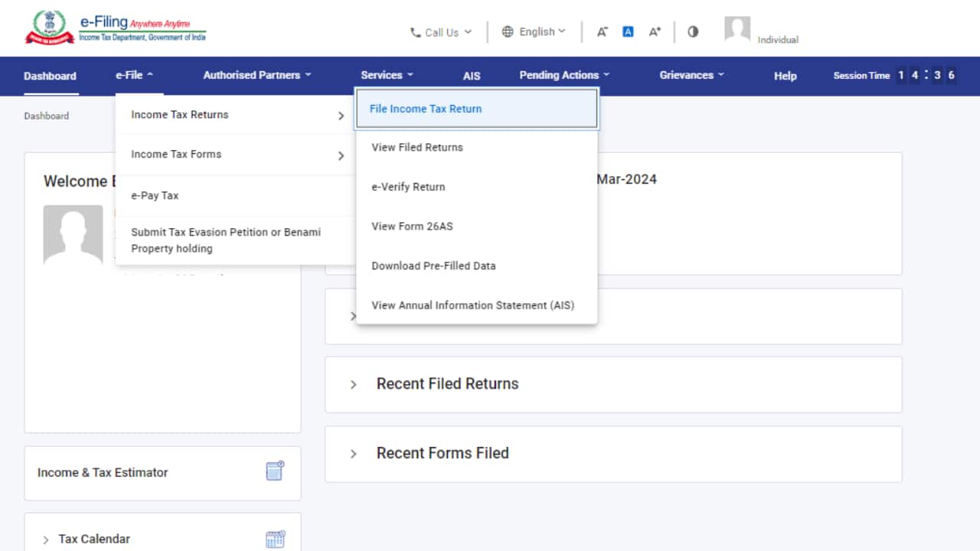Click the Dashboard breadcrumb link
The height and width of the screenshot is (551, 980).
click(x=46, y=116)
